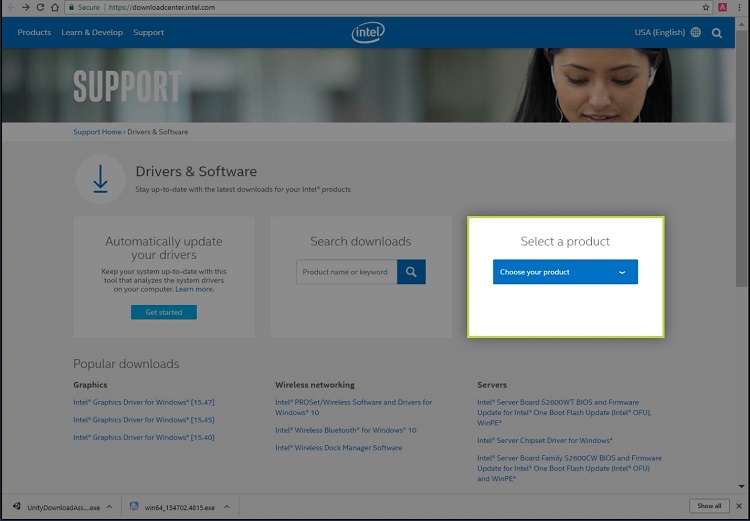Click Show all downloads button
Image resolution: width=750 pixels, height=521 pixels.
(x=709, y=506)
